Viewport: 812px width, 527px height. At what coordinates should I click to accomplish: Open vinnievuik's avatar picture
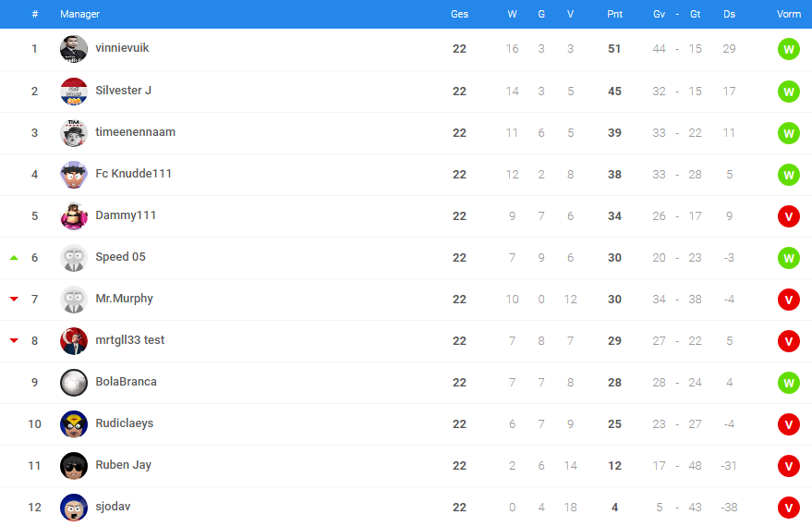[74, 49]
